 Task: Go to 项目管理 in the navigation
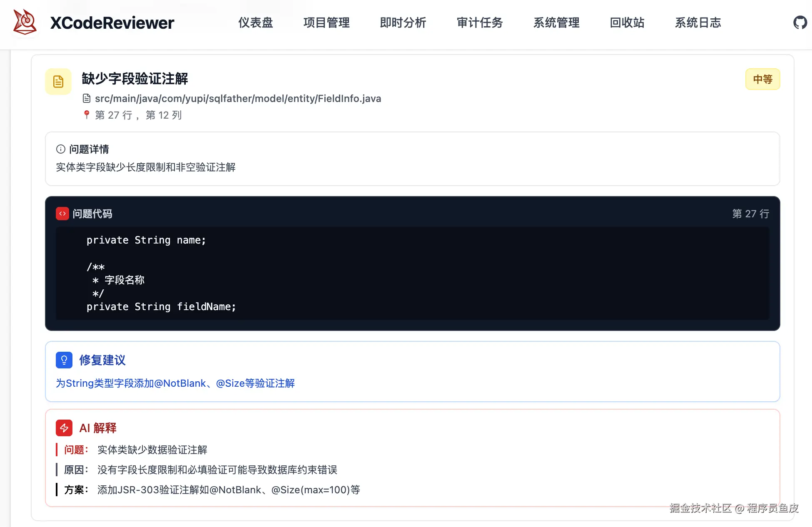click(326, 22)
